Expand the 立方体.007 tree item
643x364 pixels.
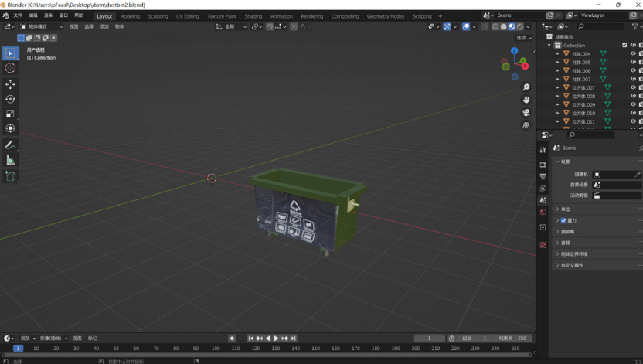coord(558,88)
